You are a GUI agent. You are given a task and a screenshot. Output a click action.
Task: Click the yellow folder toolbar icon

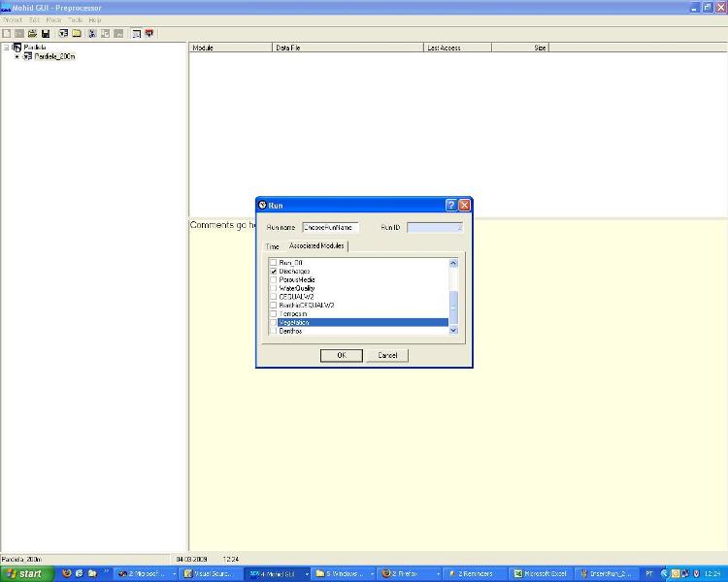click(x=76, y=33)
